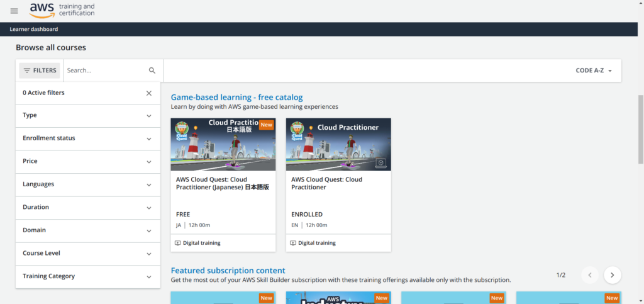Click the Learner dashboard breadcrumb
This screenshot has height=304, width=644.
tap(34, 29)
